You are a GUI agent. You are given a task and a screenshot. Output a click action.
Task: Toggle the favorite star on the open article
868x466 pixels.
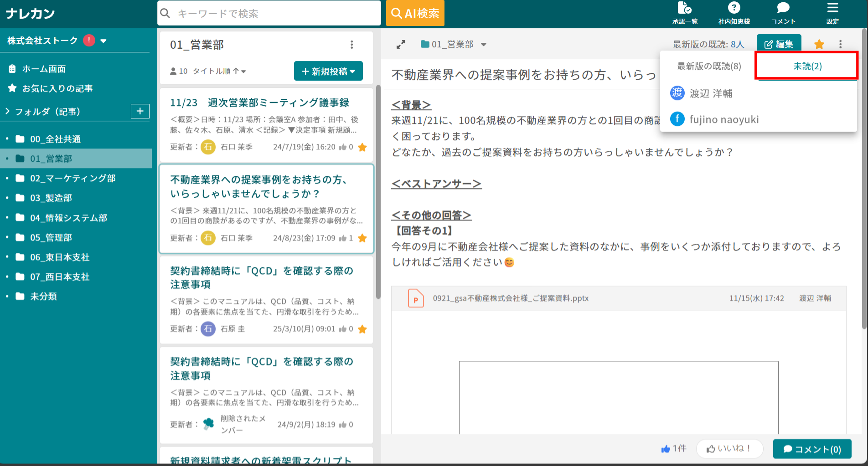(819, 44)
